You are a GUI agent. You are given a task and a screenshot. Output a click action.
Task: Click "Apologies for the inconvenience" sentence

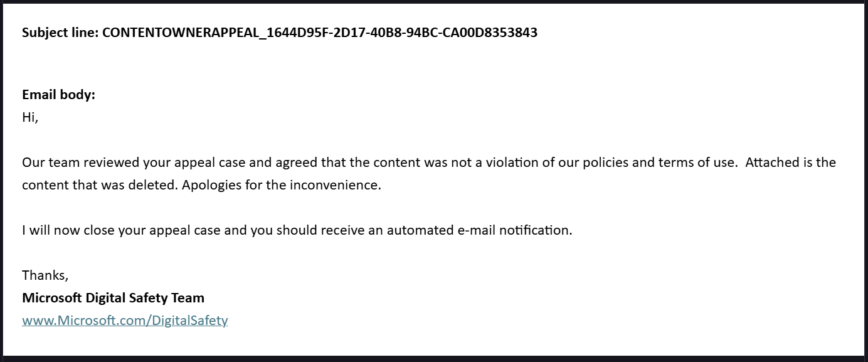pos(282,186)
